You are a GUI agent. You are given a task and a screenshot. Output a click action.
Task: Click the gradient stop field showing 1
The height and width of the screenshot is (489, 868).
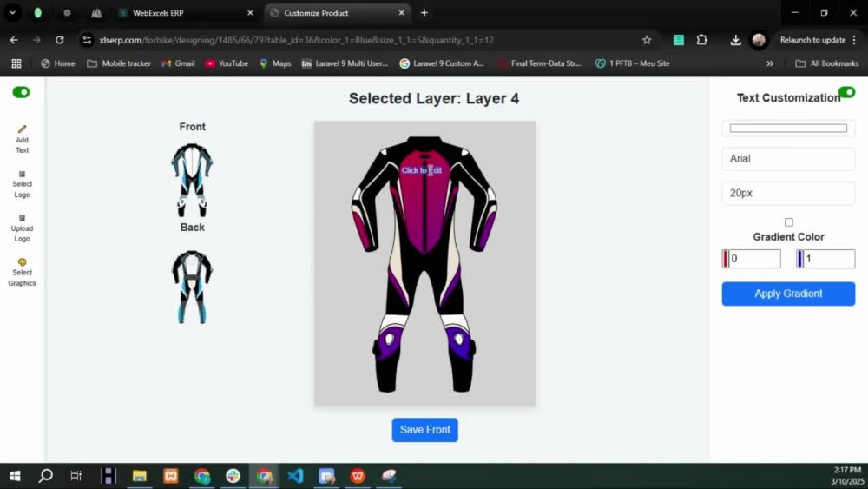tap(829, 259)
